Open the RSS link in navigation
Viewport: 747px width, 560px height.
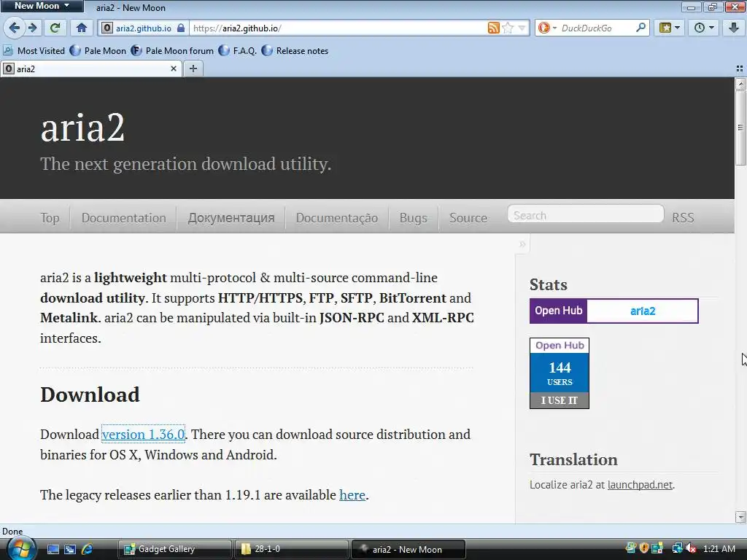point(683,217)
